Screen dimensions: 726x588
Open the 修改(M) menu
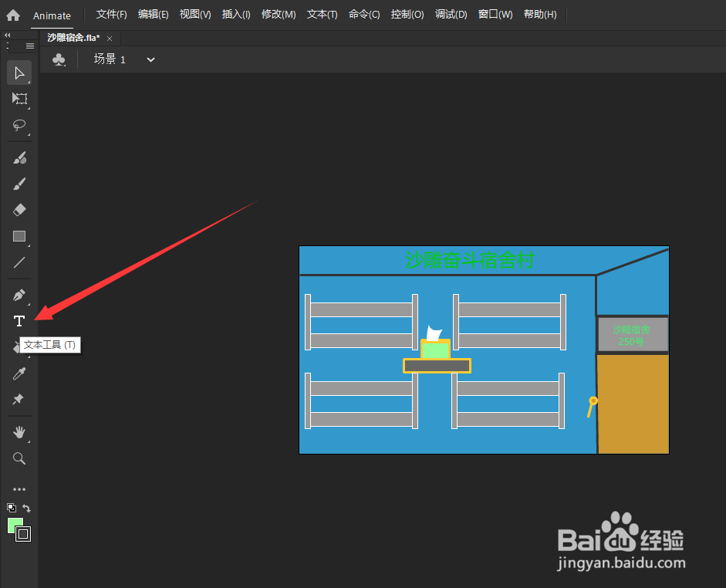pos(279,15)
